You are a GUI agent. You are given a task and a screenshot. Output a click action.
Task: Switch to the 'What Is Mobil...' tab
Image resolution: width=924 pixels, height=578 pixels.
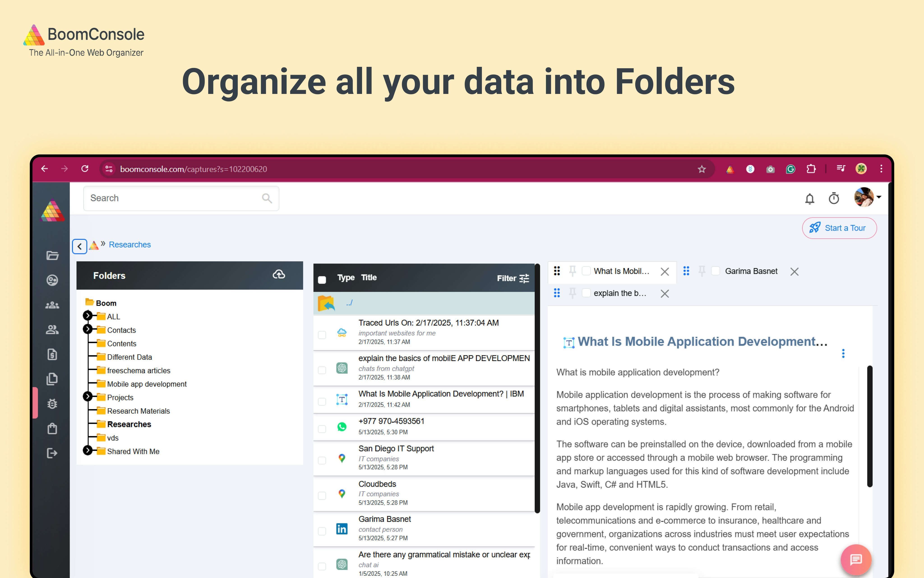tap(621, 271)
